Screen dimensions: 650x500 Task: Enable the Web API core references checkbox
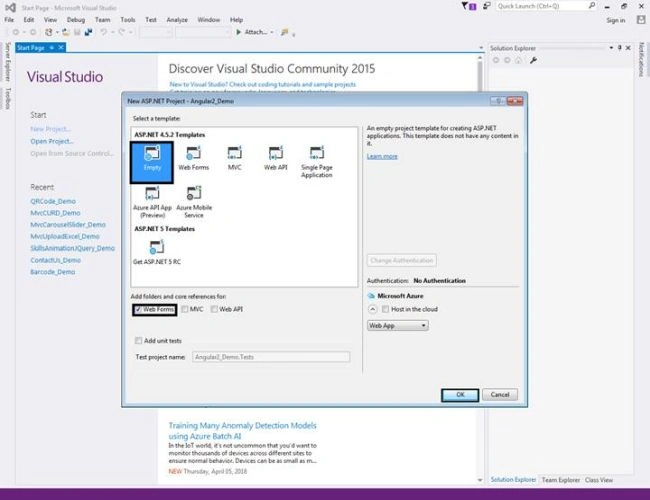[x=214, y=309]
